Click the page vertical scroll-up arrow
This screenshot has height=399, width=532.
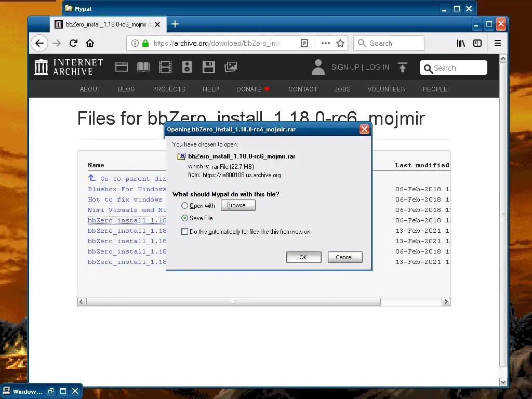[503, 58]
